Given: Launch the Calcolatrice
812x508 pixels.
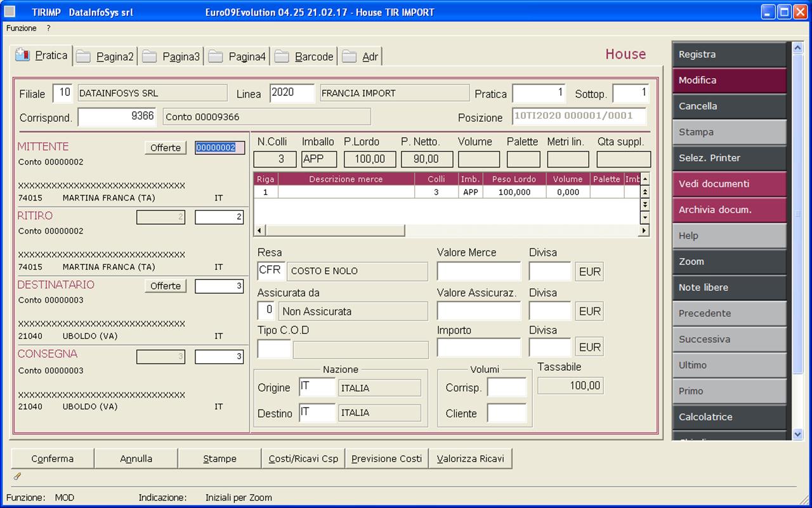Looking at the screenshot, I should coord(730,417).
